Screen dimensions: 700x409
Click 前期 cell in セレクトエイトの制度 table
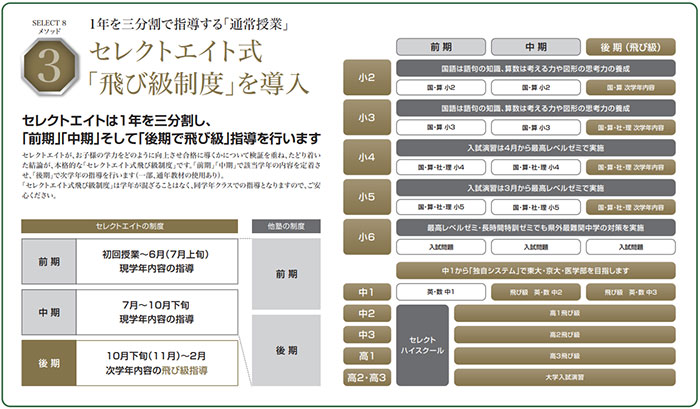[x=49, y=261]
